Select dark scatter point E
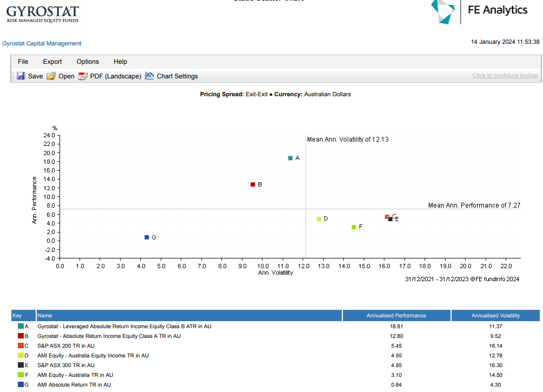The width and height of the screenshot is (543, 392). point(390,219)
